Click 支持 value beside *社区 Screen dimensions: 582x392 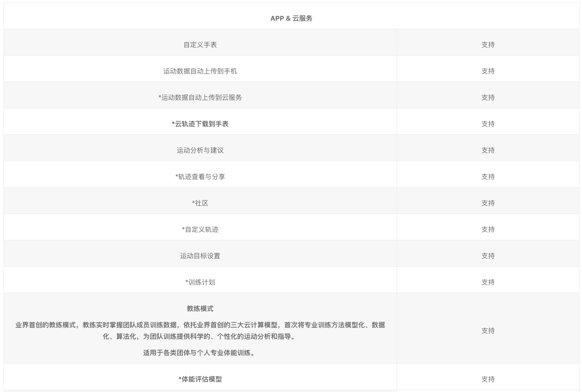488,203
